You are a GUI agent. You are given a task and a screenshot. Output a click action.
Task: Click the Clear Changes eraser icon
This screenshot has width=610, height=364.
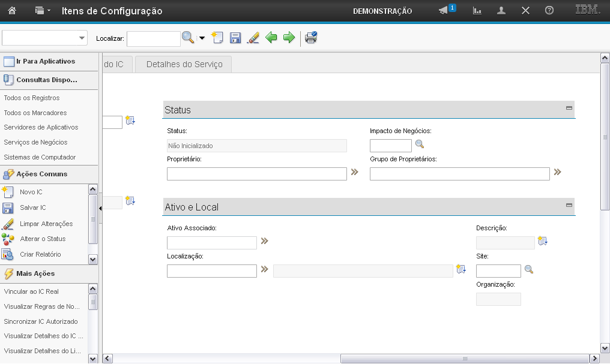coord(253,38)
